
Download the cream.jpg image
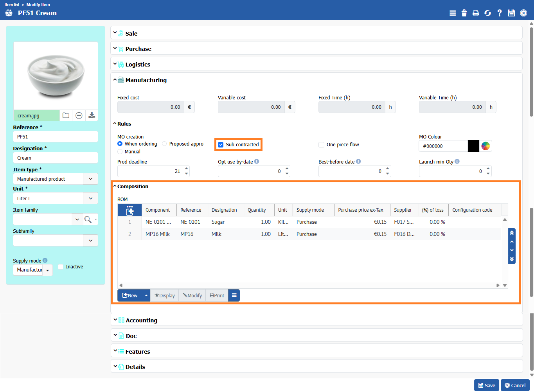point(92,115)
